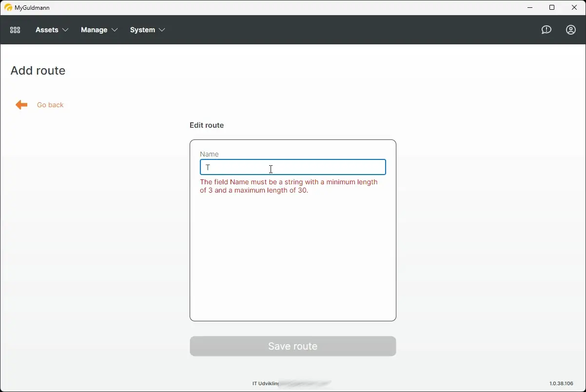Screen dimensions: 586x392
Task: Open the System menu
Action: click(x=142, y=30)
